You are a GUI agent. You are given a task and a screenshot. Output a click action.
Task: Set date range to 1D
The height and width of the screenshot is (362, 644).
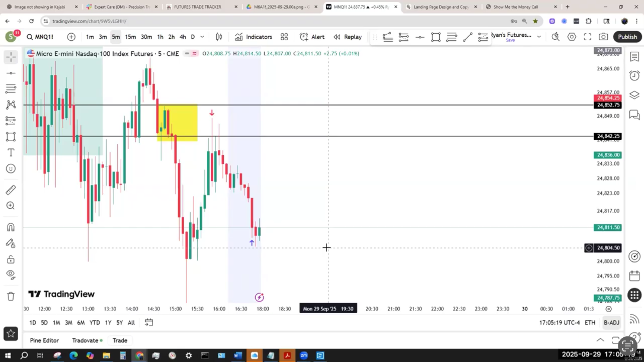click(x=33, y=323)
